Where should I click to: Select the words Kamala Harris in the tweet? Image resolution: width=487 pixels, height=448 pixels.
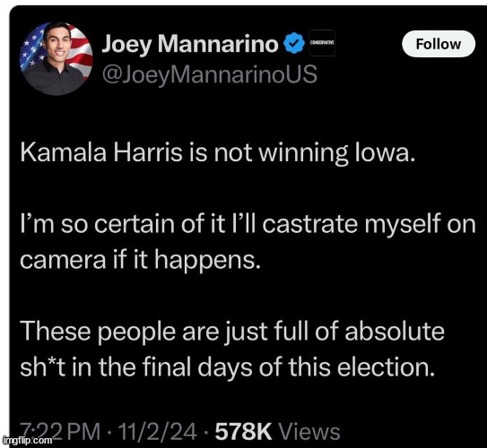[x=101, y=152]
